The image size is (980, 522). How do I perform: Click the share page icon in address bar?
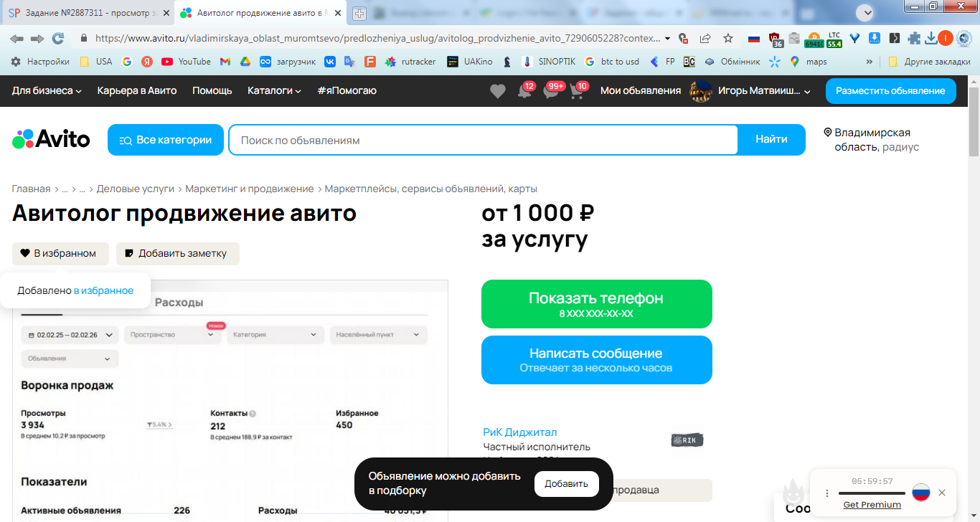click(705, 38)
